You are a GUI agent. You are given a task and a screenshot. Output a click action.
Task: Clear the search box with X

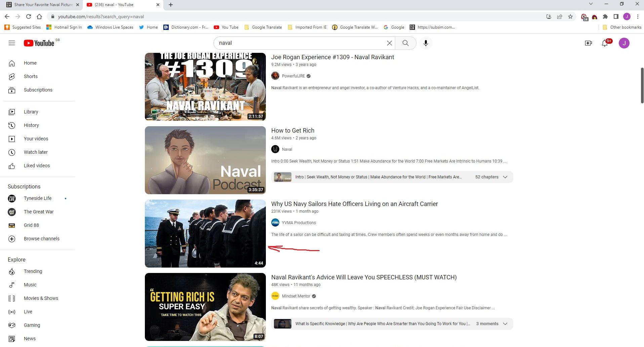pos(389,43)
